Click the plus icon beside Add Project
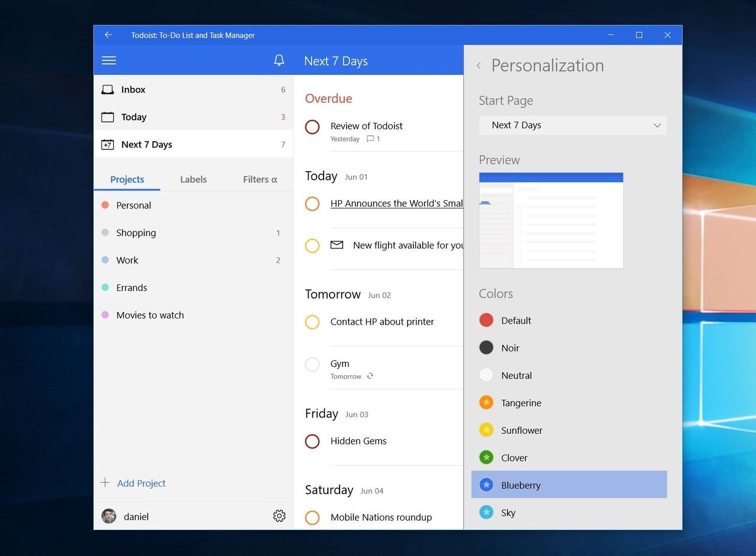The image size is (756, 556). pyautogui.click(x=105, y=483)
